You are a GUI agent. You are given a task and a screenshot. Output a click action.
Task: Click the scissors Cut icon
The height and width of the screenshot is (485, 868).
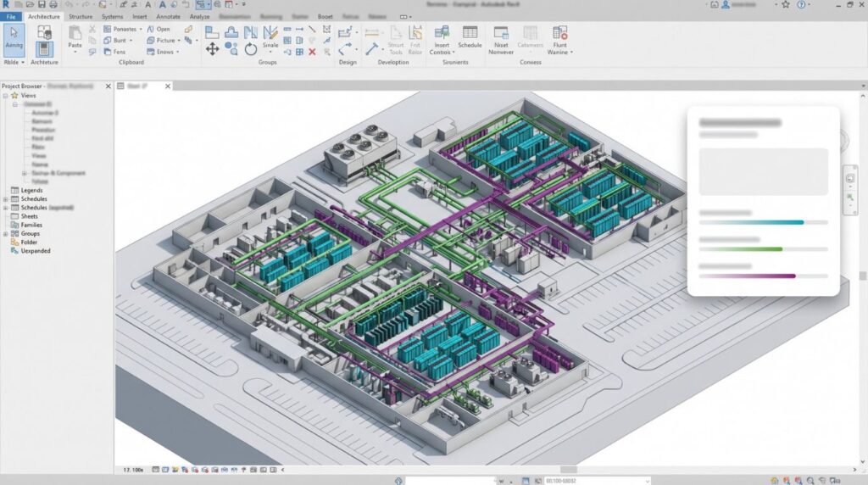pyautogui.click(x=92, y=29)
